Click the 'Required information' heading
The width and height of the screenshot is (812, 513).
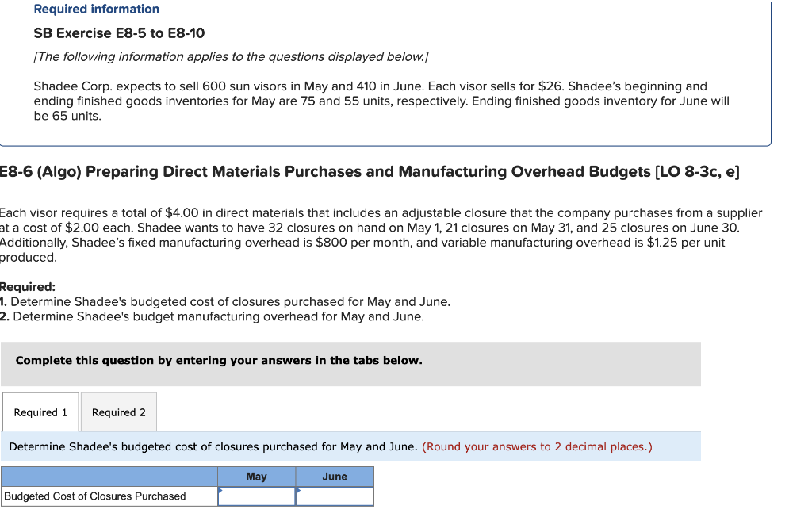(96, 9)
